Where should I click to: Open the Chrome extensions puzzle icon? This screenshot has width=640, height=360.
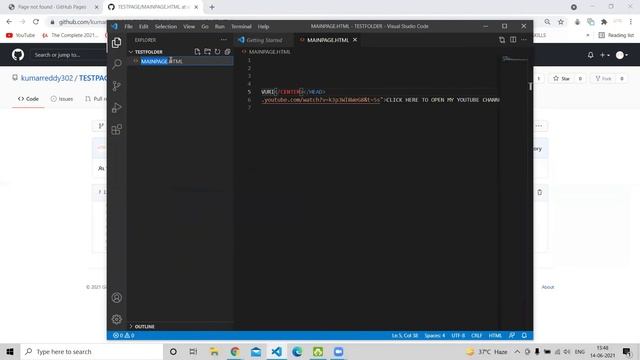[x=604, y=22]
